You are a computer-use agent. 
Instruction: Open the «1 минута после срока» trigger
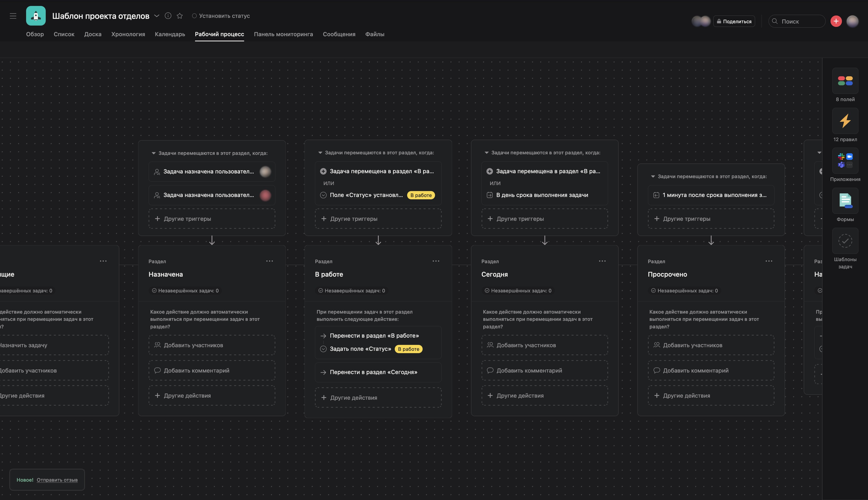711,195
